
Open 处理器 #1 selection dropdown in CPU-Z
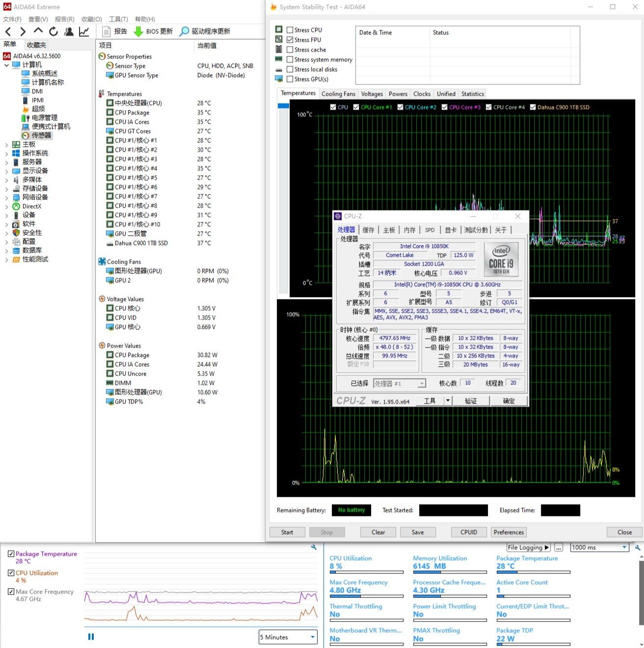(x=400, y=383)
